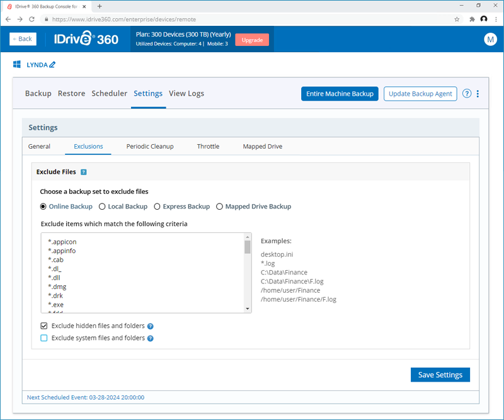Image resolution: width=504 pixels, height=420 pixels.
Task: Open the Periodic Cleanup settings tab
Action: coord(150,147)
